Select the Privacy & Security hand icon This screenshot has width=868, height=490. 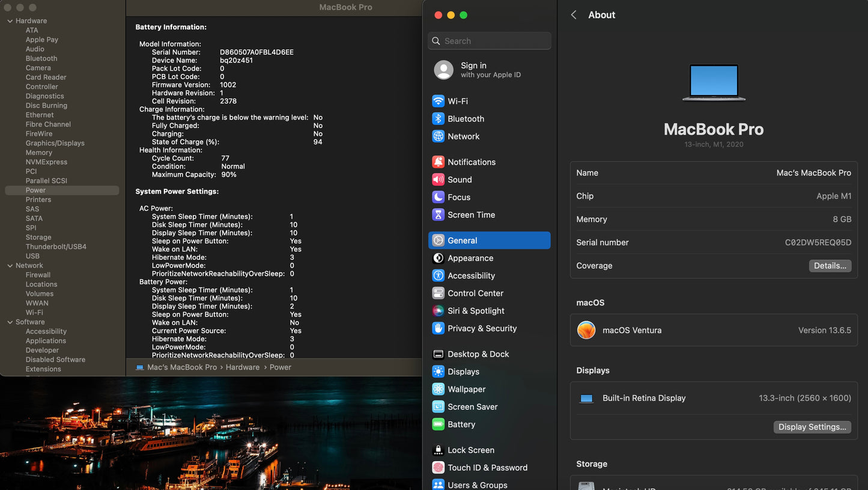pos(439,328)
